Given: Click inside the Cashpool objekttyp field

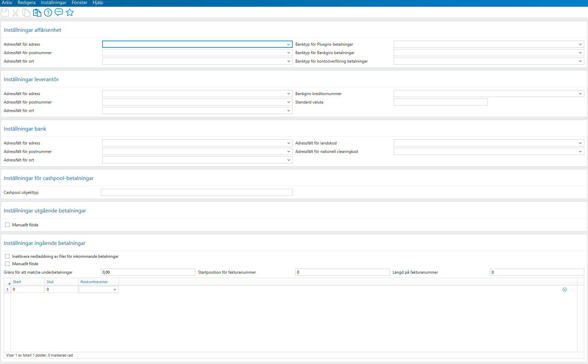Looking at the screenshot, I should click(x=196, y=192).
